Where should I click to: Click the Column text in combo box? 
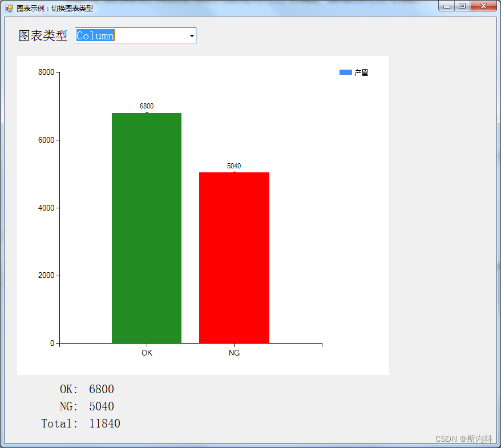[95, 35]
